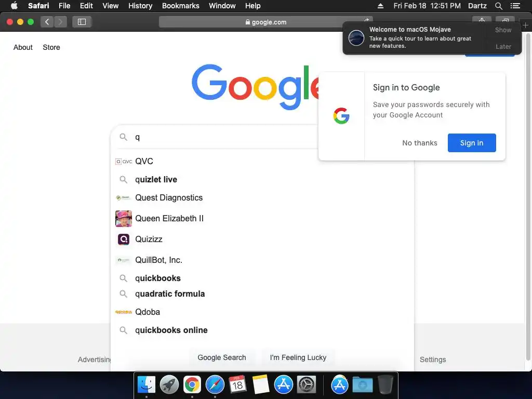Open Notification Center list icon
Screen dimensions: 532x399
515,6
